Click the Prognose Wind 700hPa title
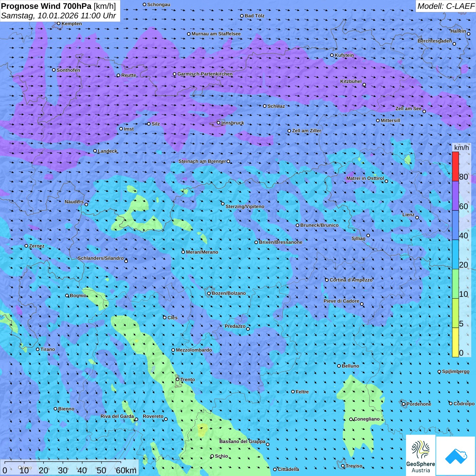Image resolution: width=476 pixels, height=476 pixels. click(x=58, y=6)
